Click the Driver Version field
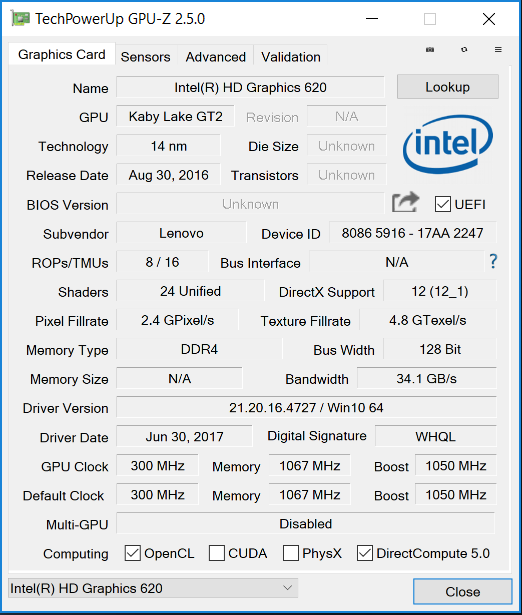This screenshot has height=615, width=522. [x=306, y=408]
